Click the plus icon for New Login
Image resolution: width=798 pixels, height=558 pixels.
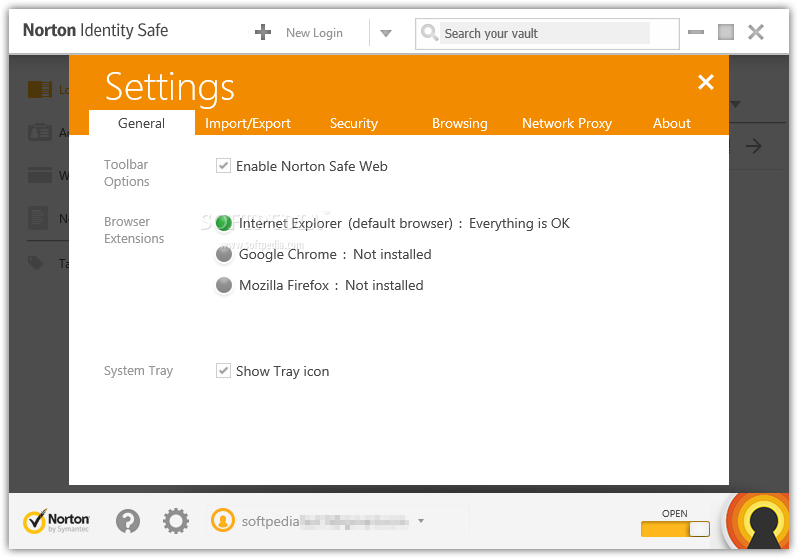pyautogui.click(x=263, y=33)
